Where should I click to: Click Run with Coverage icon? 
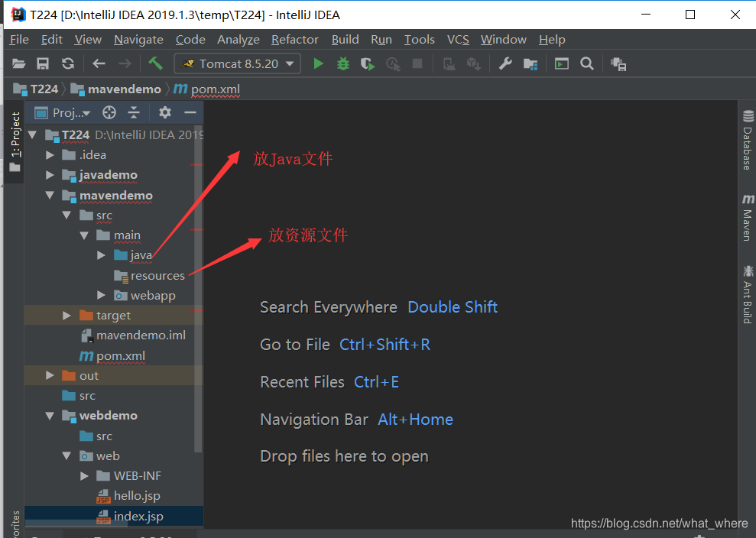368,64
